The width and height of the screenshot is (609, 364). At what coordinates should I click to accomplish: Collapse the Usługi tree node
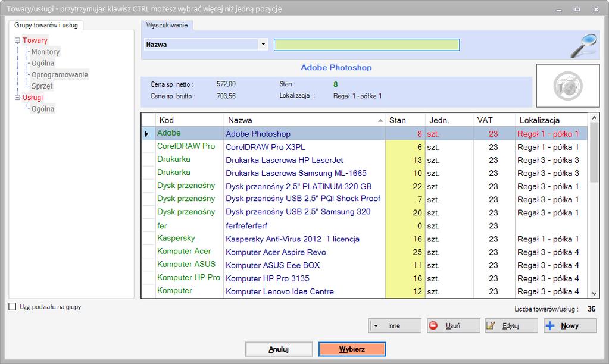click(17, 98)
